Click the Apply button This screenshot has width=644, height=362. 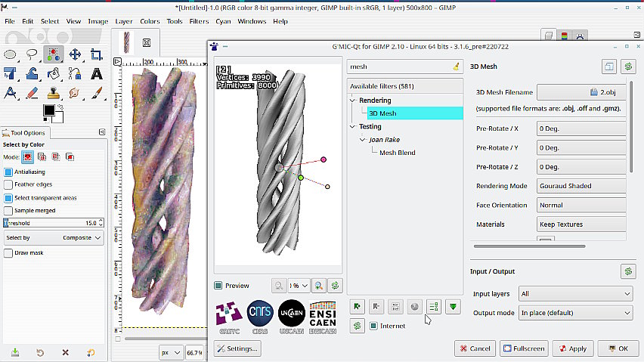pos(572,348)
